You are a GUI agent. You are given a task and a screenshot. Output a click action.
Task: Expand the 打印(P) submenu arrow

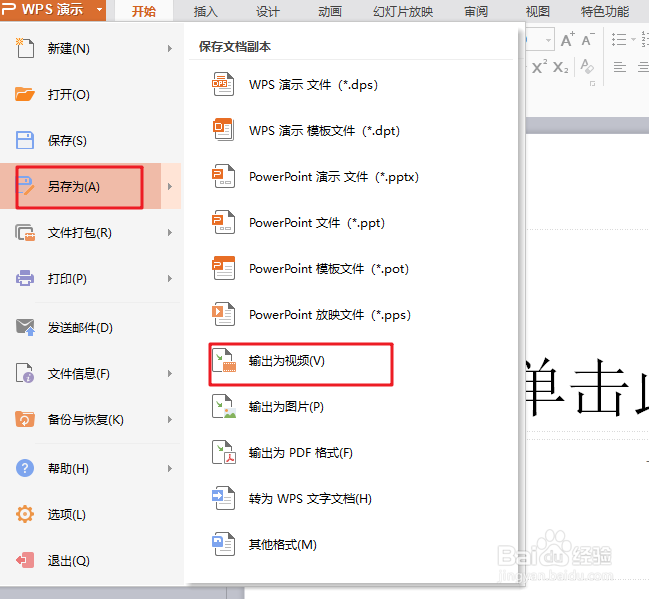170,279
